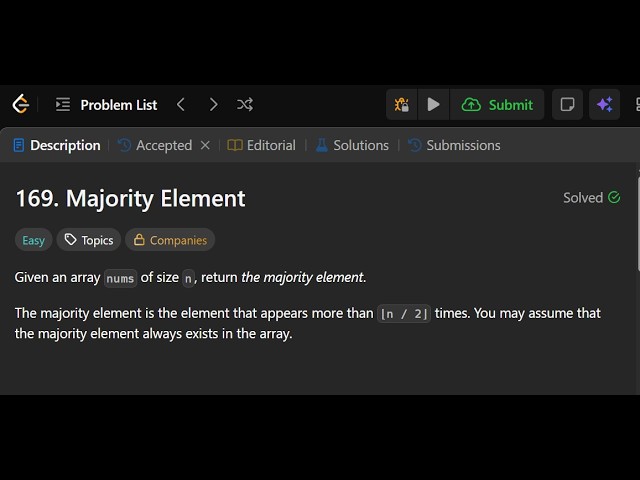Click the Easy difficulty tag

tap(33, 240)
